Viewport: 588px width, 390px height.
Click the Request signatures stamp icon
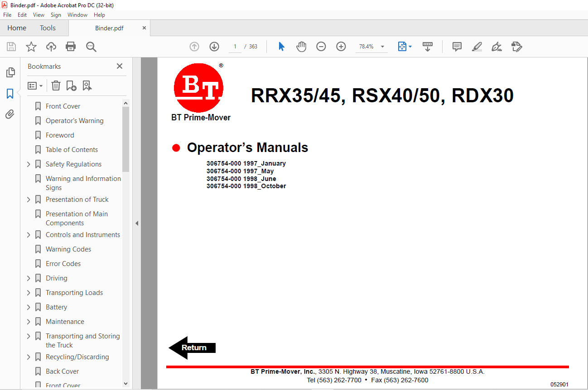(517, 47)
